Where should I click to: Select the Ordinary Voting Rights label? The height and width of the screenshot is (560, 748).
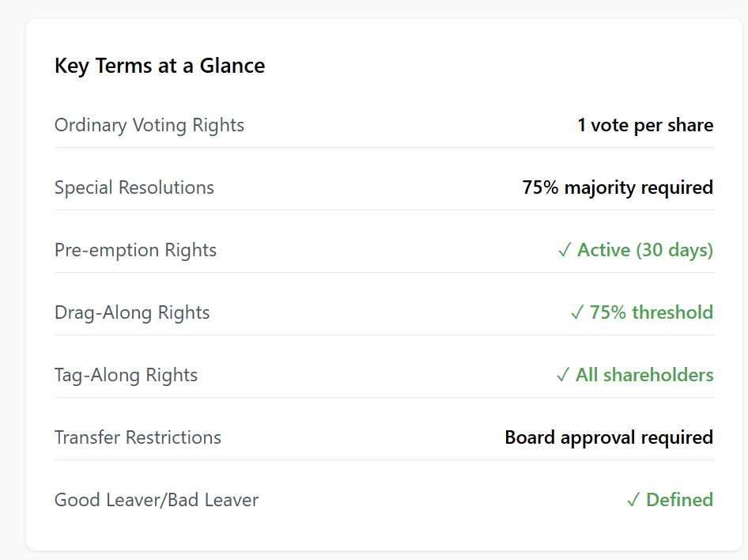[149, 125]
